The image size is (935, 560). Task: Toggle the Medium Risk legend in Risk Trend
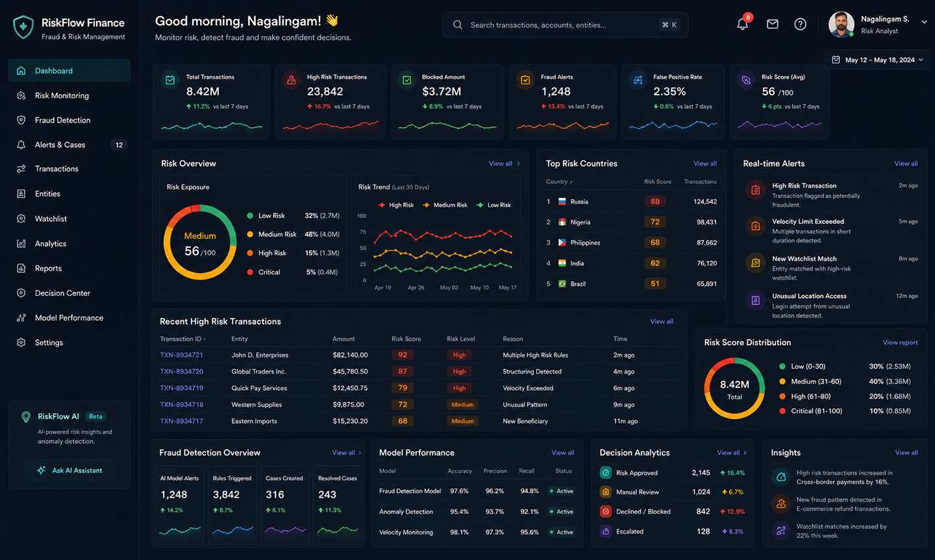[x=445, y=205]
